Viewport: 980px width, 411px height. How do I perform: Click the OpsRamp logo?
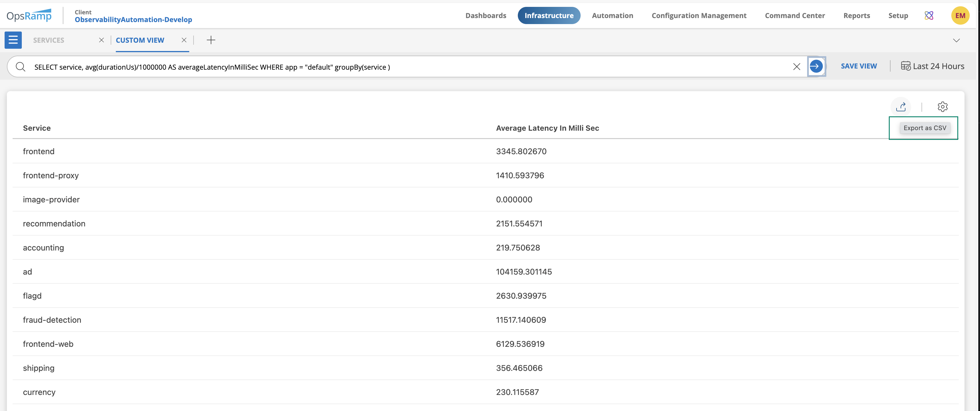click(29, 15)
